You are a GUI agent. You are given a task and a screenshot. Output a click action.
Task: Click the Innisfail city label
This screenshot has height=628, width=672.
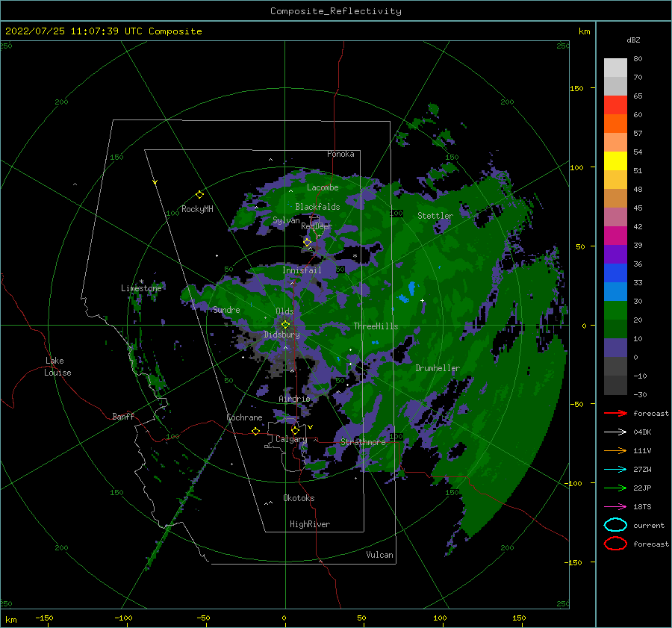[302, 270]
